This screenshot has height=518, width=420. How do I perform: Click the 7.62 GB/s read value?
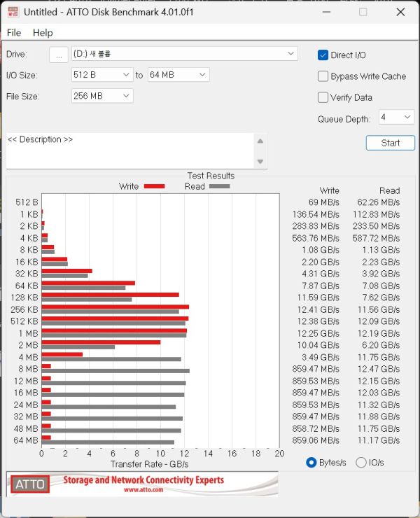(x=381, y=297)
